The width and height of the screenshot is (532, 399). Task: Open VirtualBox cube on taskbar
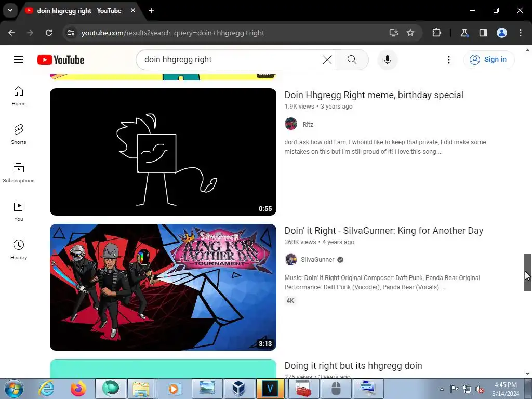point(238,389)
